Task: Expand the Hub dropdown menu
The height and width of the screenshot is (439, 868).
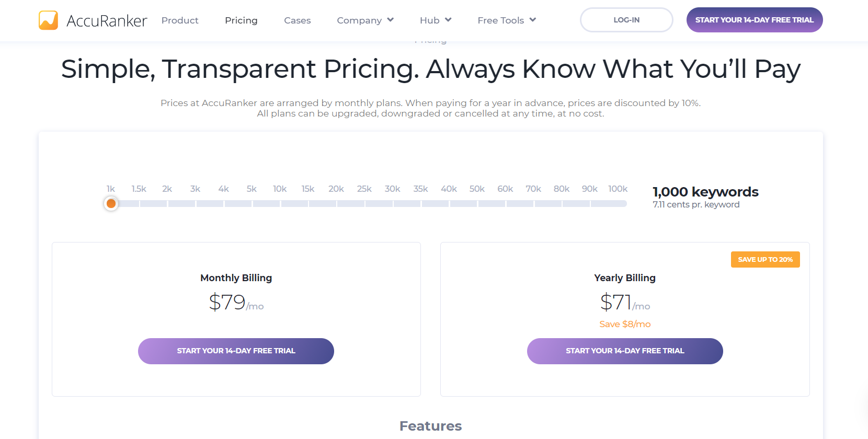Action: pyautogui.click(x=435, y=20)
